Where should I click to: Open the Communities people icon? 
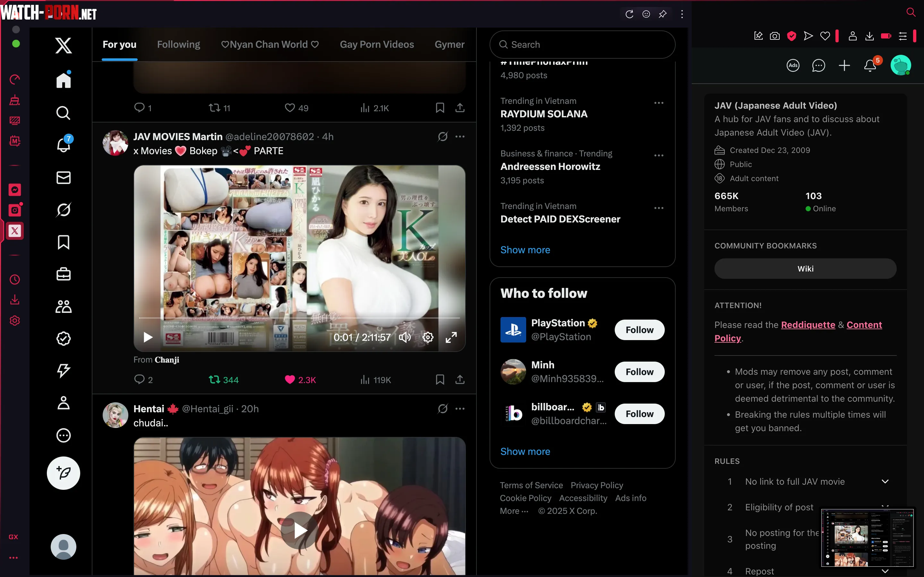(64, 306)
